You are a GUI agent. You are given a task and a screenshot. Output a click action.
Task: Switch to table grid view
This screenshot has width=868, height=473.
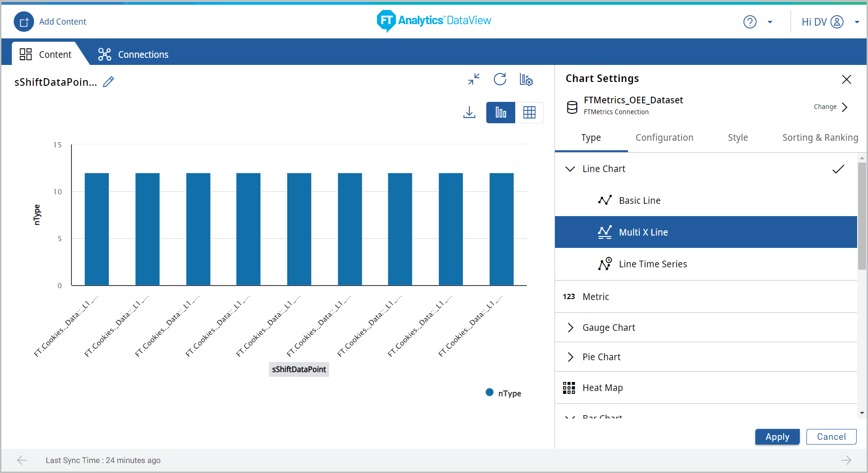click(x=529, y=112)
